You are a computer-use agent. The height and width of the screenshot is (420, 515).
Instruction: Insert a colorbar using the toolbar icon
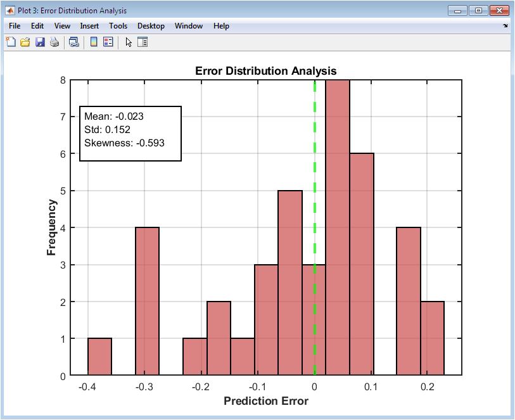point(94,42)
